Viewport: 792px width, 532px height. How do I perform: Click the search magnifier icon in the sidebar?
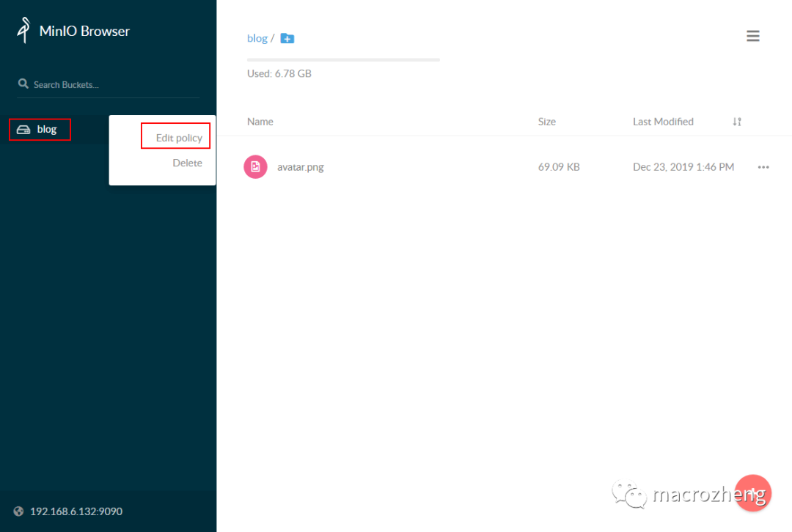pos(23,84)
